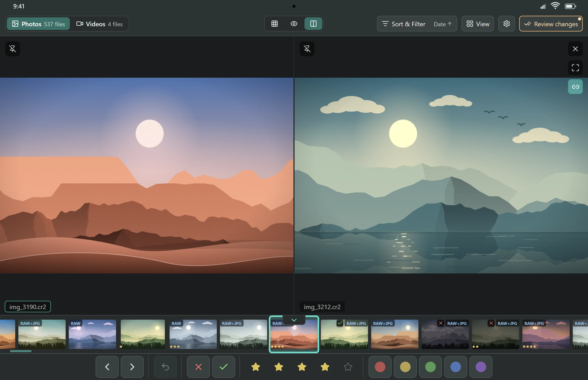This screenshot has width=588, height=380.
Task: Select one-star green hills thumbnail
Action: (x=143, y=334)
